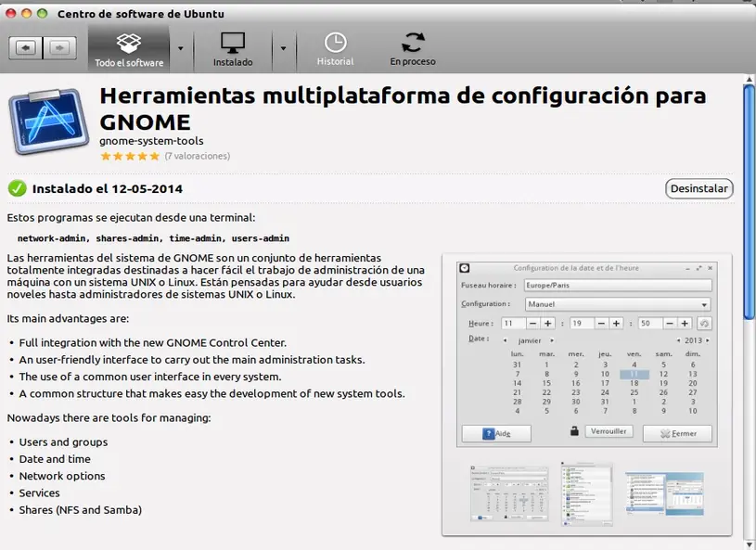Click the five-star rating
Image resolution: width=756 pixels, height=550 pixels.
130,156
